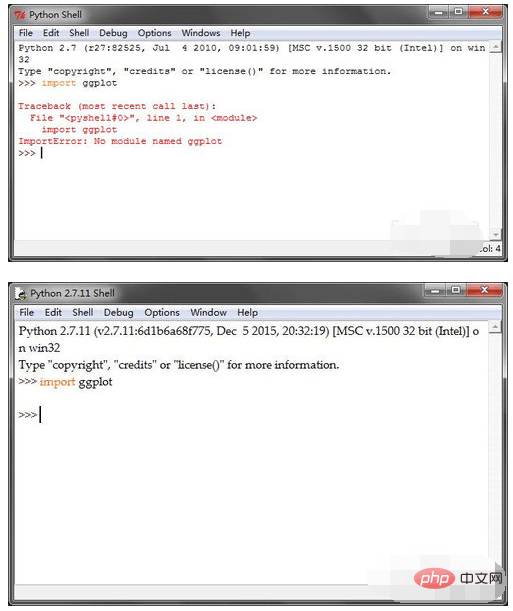Maximize the upper Python Shell window
The image size is (513, 611).
(458, 12)
